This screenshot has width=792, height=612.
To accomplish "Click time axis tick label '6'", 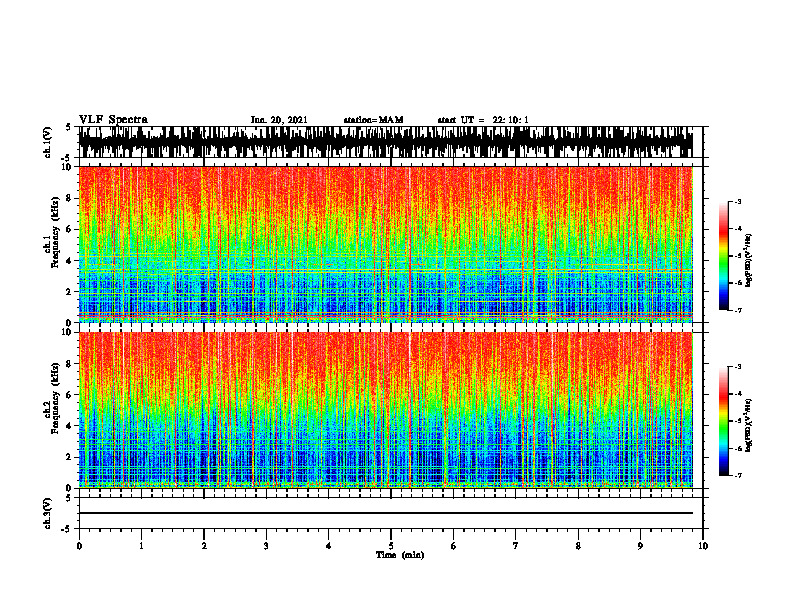I will [453, 546].
